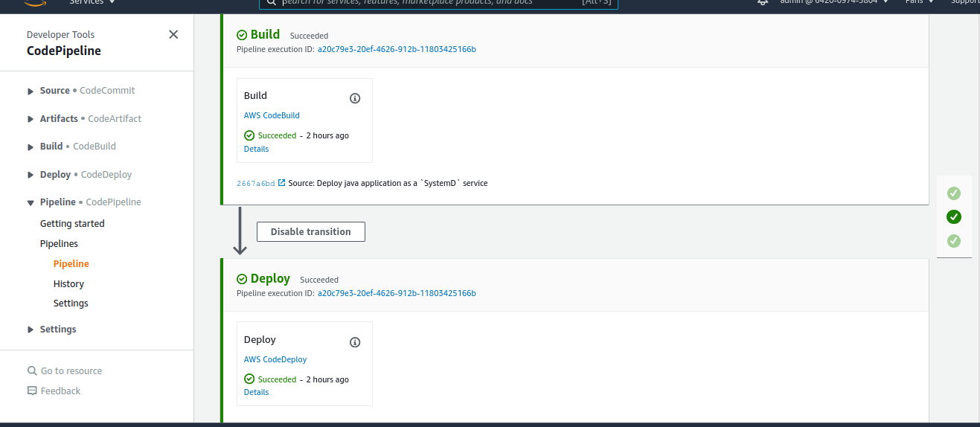This screenshot has width=980, height=427.
Task: Expand the Build CodeBuild section
Action: click(31, 147)
